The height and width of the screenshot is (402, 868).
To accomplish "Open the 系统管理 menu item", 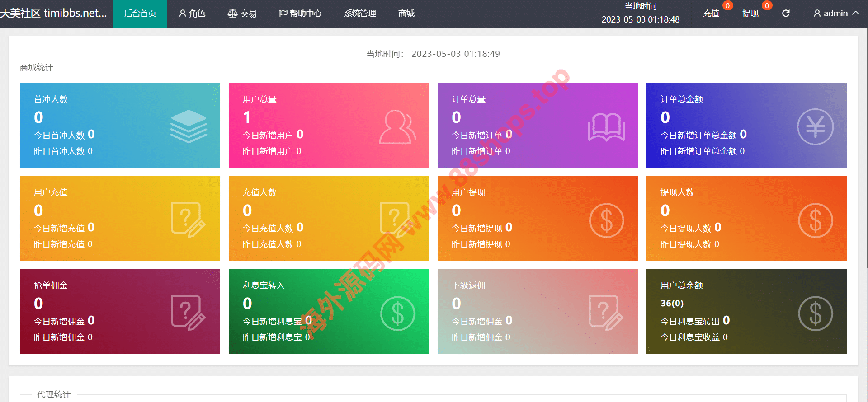I will [x=360, y=14].
